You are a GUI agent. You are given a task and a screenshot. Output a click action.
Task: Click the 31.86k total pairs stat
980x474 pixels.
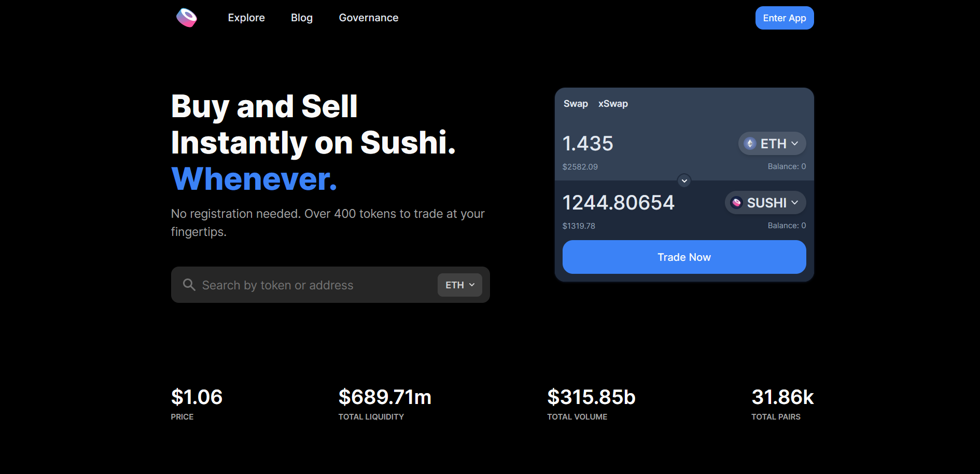[x=783, y=397]
